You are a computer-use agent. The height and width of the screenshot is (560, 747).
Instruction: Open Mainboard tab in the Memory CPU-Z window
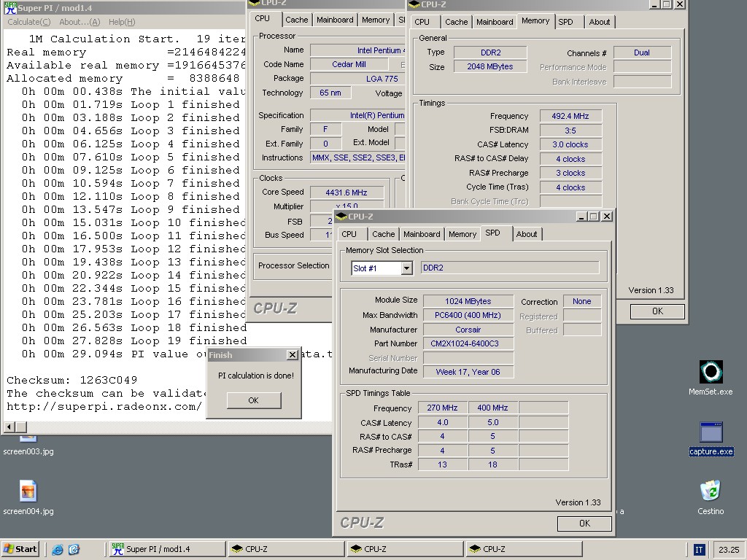495,22
